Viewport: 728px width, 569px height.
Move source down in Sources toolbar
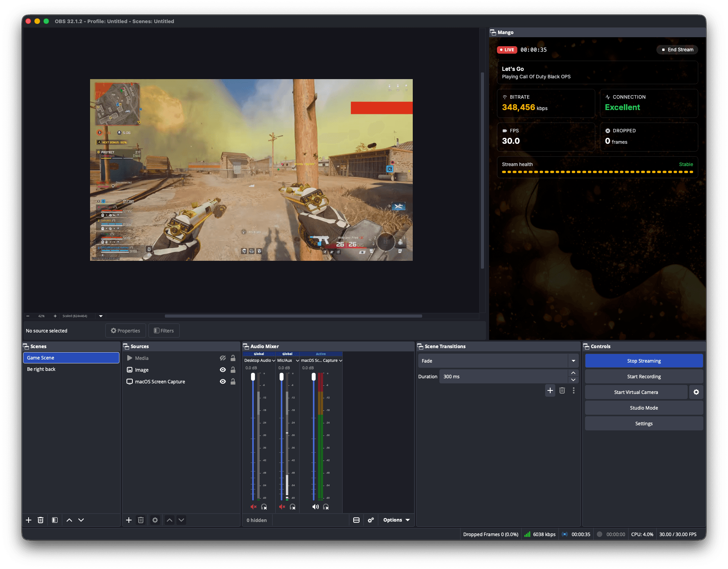coord(181,520)
